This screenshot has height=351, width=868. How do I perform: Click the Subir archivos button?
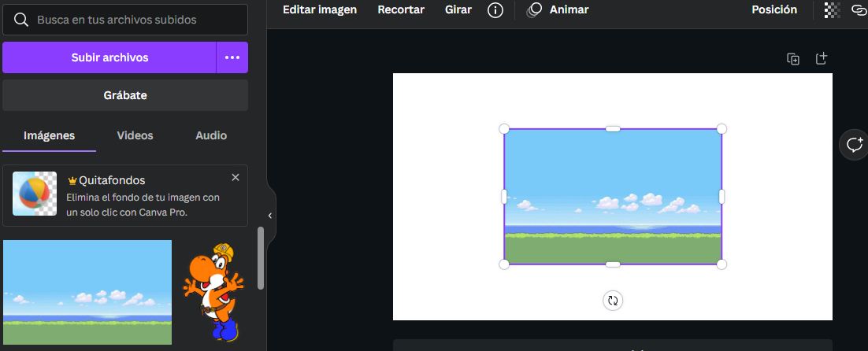point(109,57)
